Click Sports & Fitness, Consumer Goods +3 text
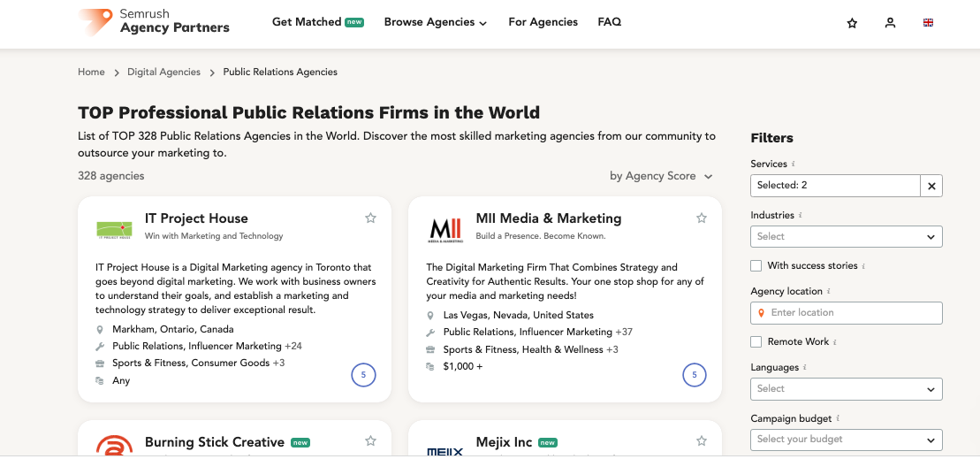This screenshot has height=459, width=980. [199, 363]
